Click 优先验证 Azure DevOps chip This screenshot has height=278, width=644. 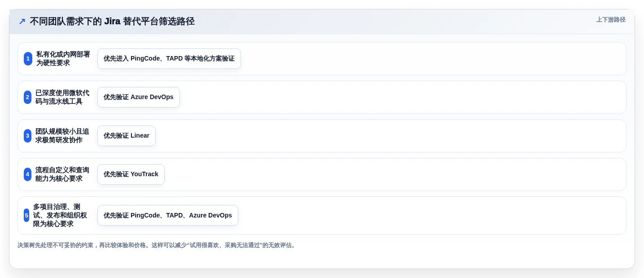click(139, 97)
